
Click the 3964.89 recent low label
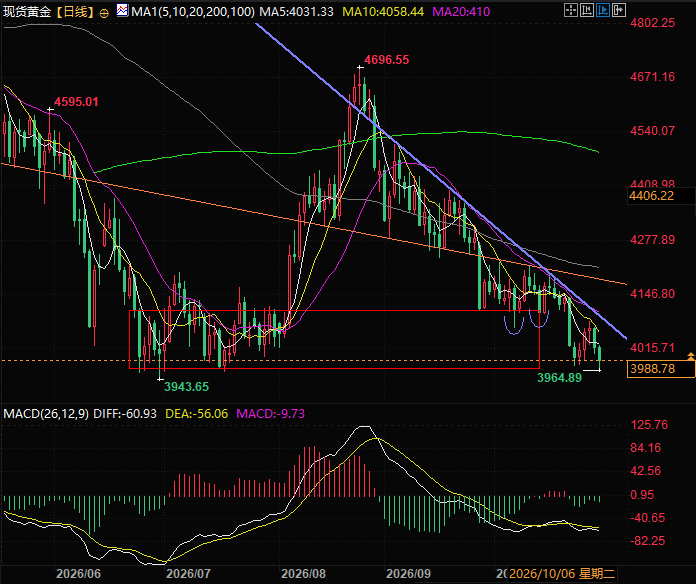pos(559,378)
